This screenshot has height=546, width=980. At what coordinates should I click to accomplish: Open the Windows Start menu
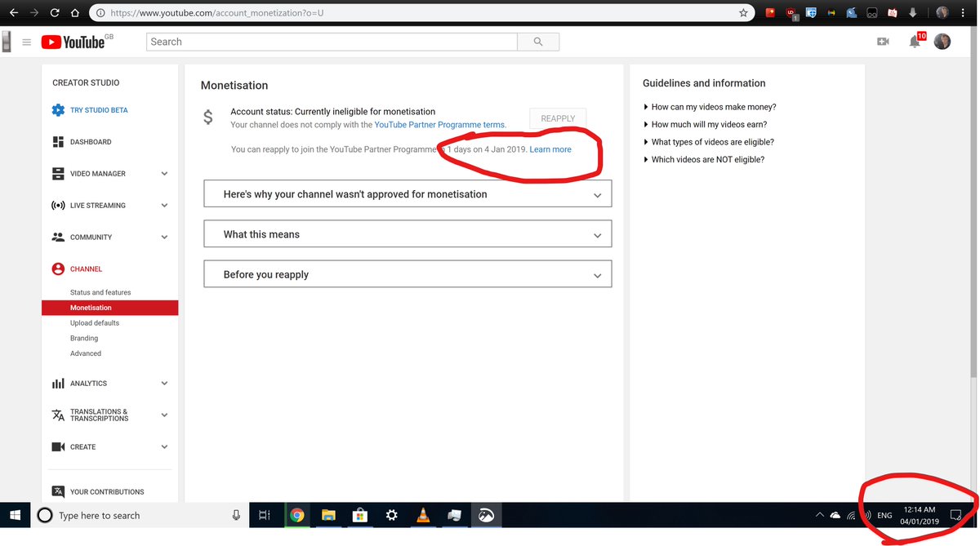click(15, 515)
